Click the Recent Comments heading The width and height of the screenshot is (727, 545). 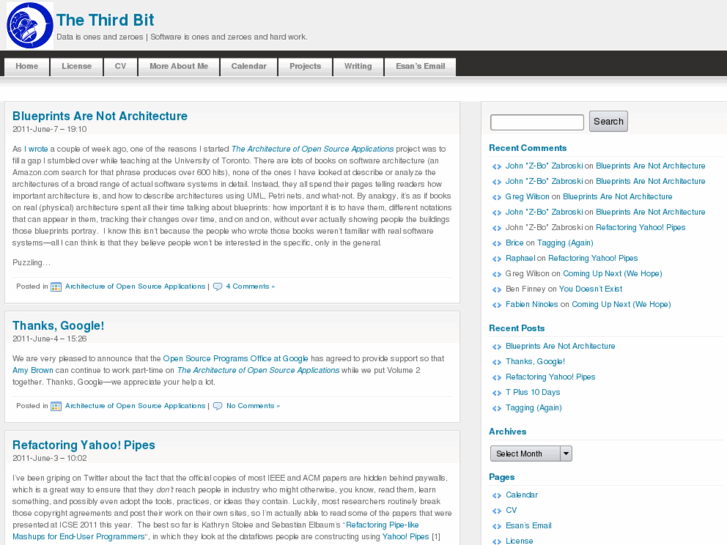tap(528, 148)
